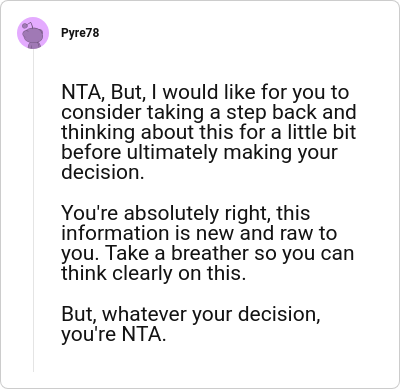Click the line "thinking about this for a little bit"
The height and width of the screenshot is (389, 400).
coord(209,132)
